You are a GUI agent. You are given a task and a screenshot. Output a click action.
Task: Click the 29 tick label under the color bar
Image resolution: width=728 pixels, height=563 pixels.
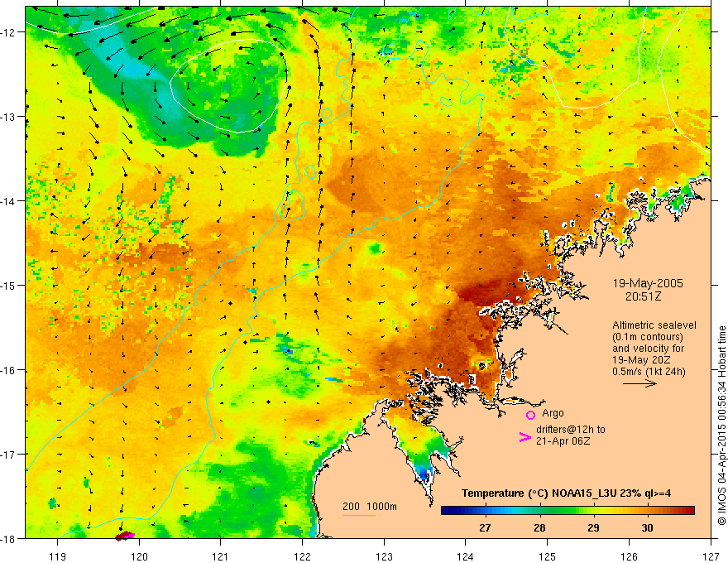[x=593, y=527]
